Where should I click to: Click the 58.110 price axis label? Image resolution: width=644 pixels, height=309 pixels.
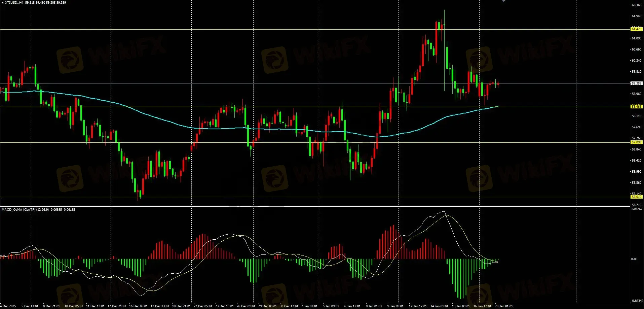point(637,116)
